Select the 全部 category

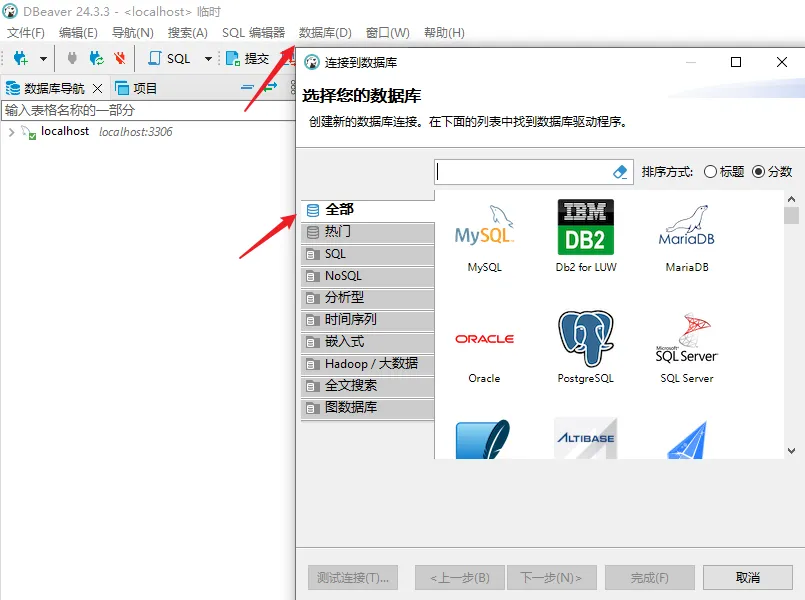[368, 209]
